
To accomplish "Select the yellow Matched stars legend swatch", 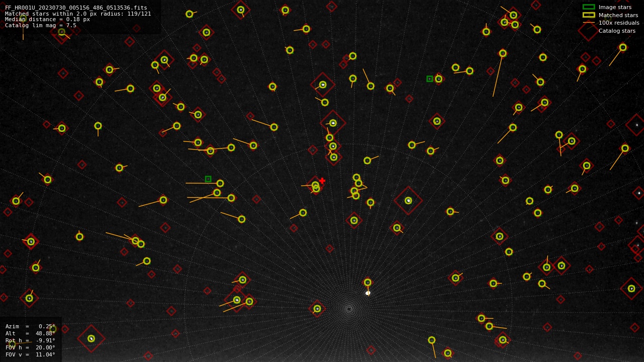I will point(589,15).
